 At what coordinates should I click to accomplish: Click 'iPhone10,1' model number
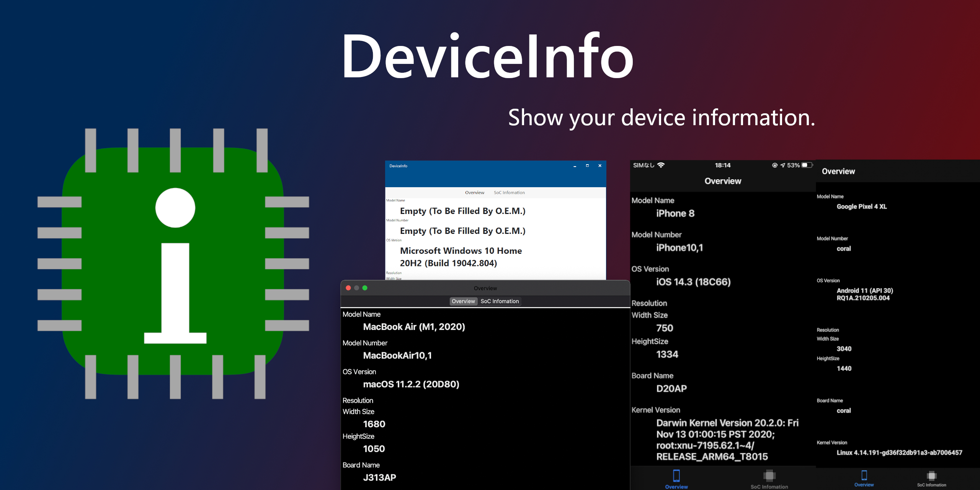click(x=679, y=248)
